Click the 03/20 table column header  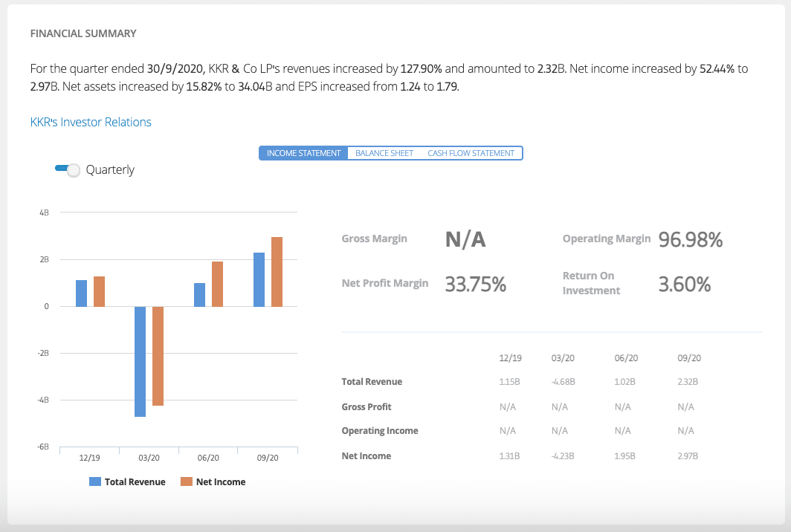563,358
